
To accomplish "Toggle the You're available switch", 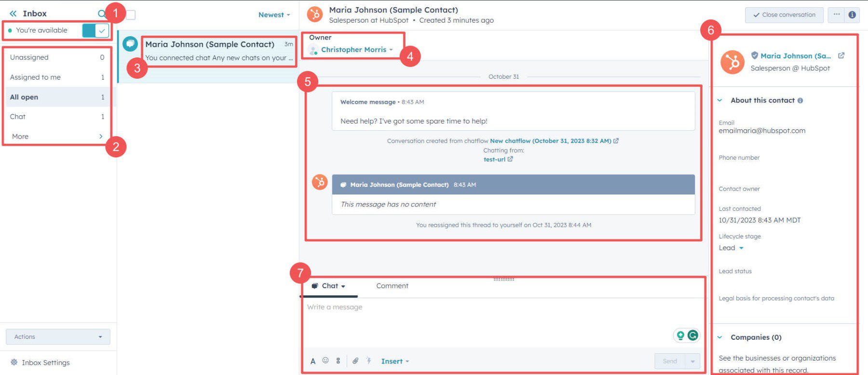I will [x=95, y=30].
